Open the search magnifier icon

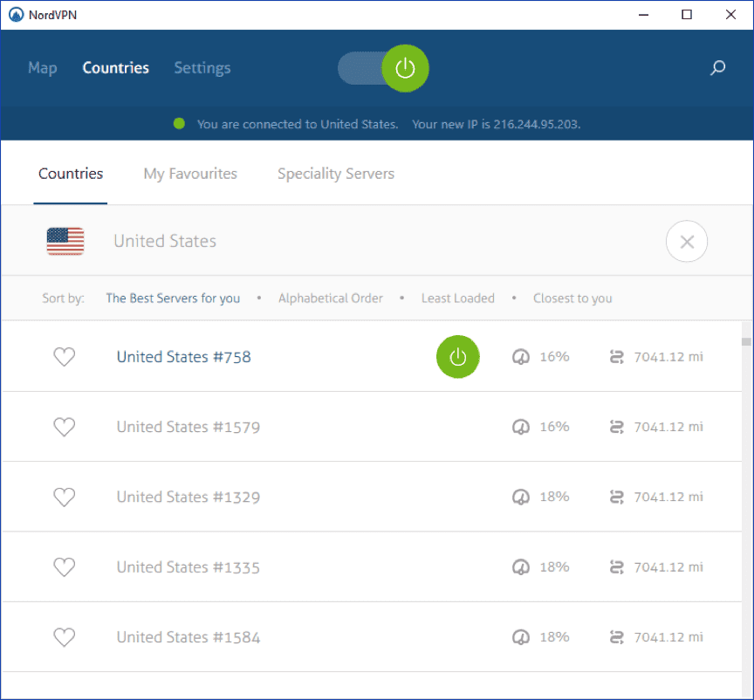(x=717, y=68)
